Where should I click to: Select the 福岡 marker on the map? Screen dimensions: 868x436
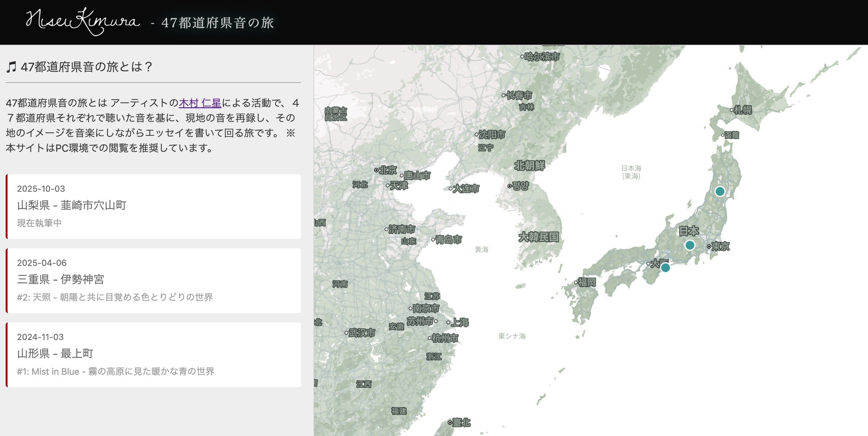point(586,282)
